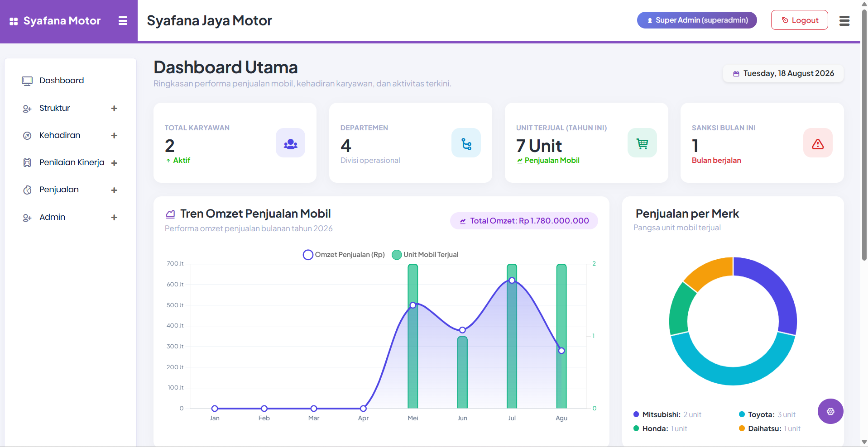Click the Jul data point on omzet line
Viewport: 868px width, 447px height.
pyautogui.click(x=512, y=281)
